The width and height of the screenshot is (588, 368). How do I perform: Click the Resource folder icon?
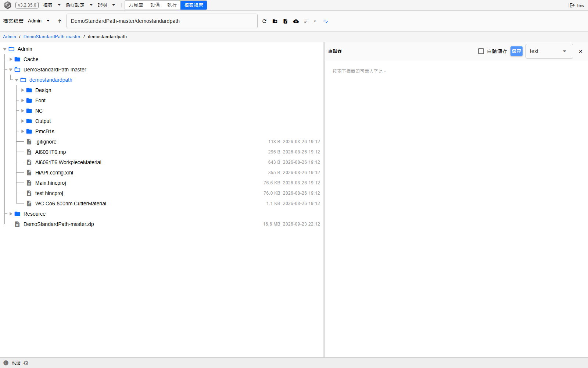tap(17, 214)
